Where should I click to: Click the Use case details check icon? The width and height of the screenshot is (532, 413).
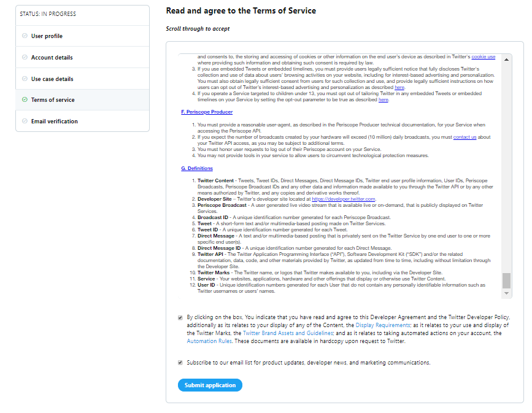(x=25, y=79)
